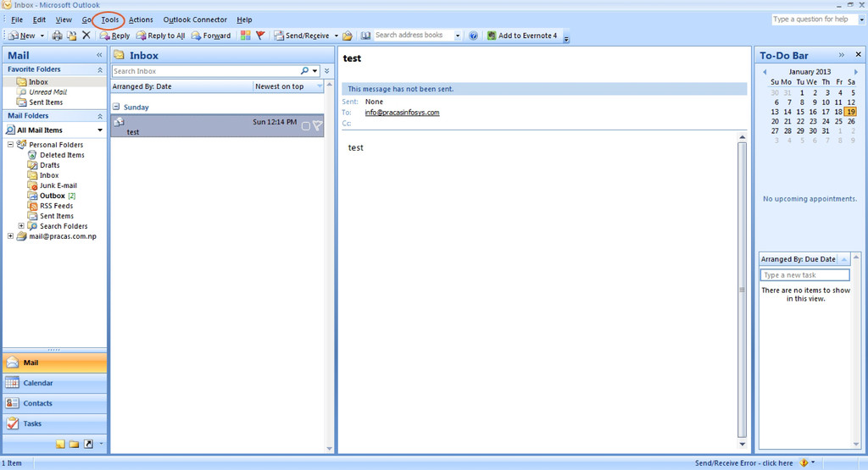Select the Deleted Items folder

61,155
